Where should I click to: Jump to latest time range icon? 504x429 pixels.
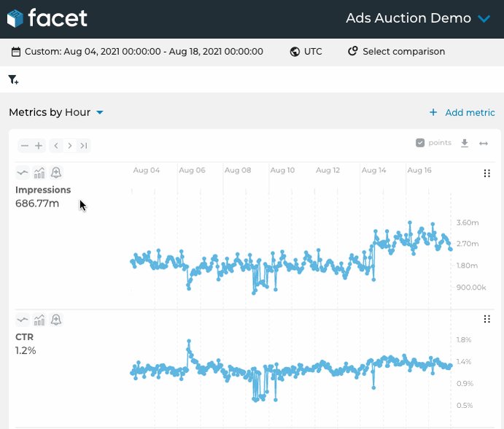coord(84,146)
